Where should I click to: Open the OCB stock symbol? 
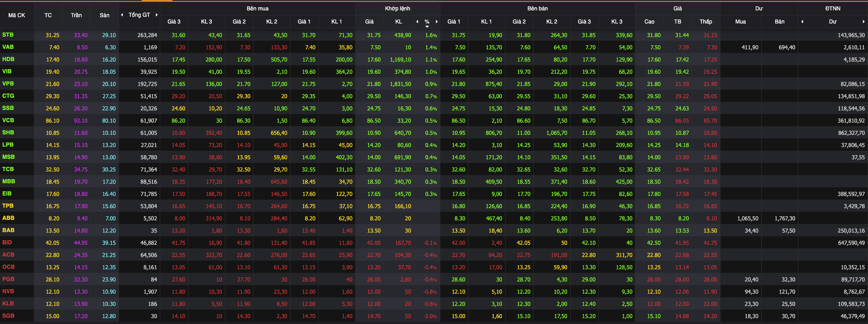pos(8,267)
